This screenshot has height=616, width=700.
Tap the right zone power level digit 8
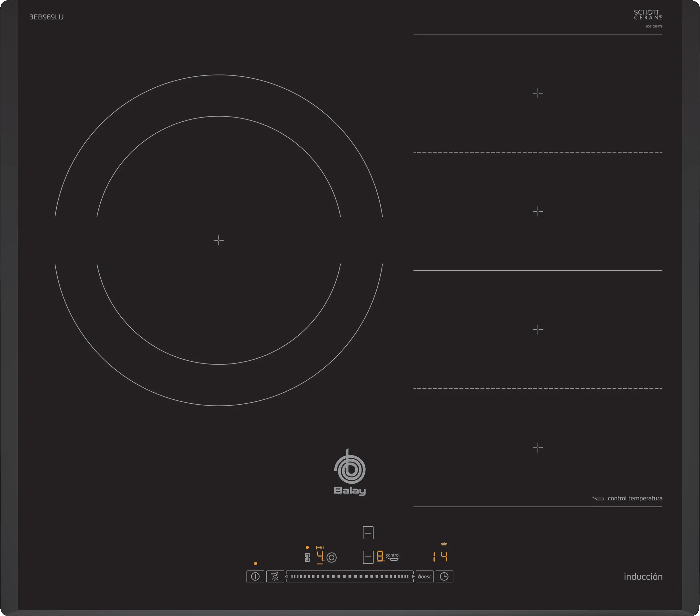pos(380,556)
